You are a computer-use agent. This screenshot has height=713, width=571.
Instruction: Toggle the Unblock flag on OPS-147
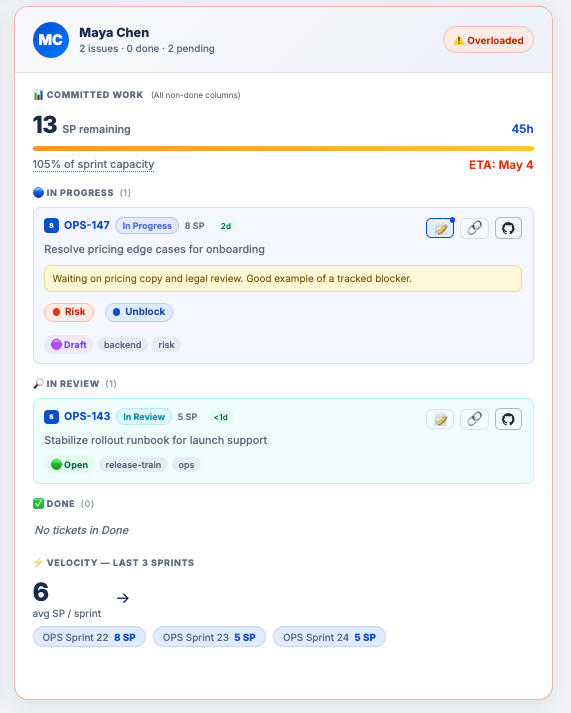point(139,312)
